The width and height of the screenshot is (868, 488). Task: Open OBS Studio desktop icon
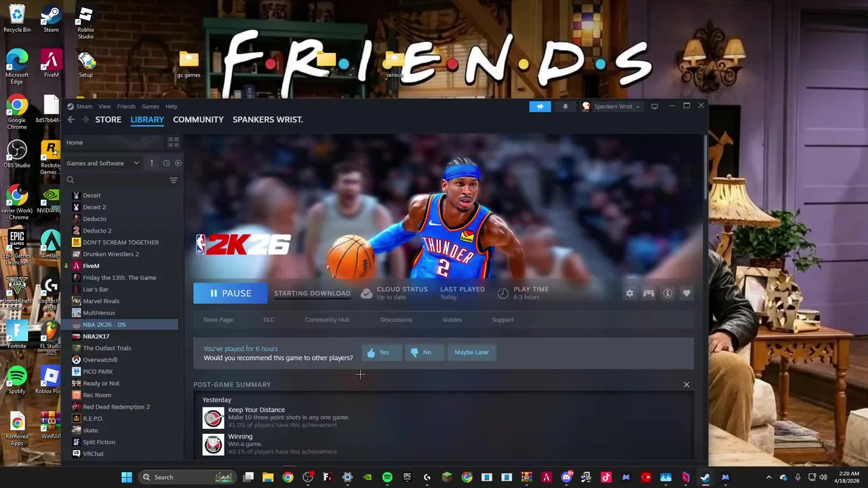pyautogui.click(x=17, y=155)
